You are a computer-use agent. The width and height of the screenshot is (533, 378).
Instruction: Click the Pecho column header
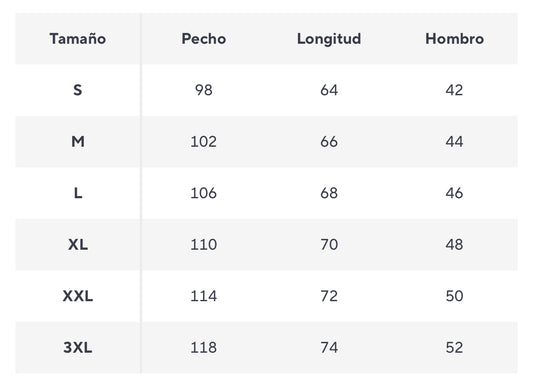[x=204, y=39]
